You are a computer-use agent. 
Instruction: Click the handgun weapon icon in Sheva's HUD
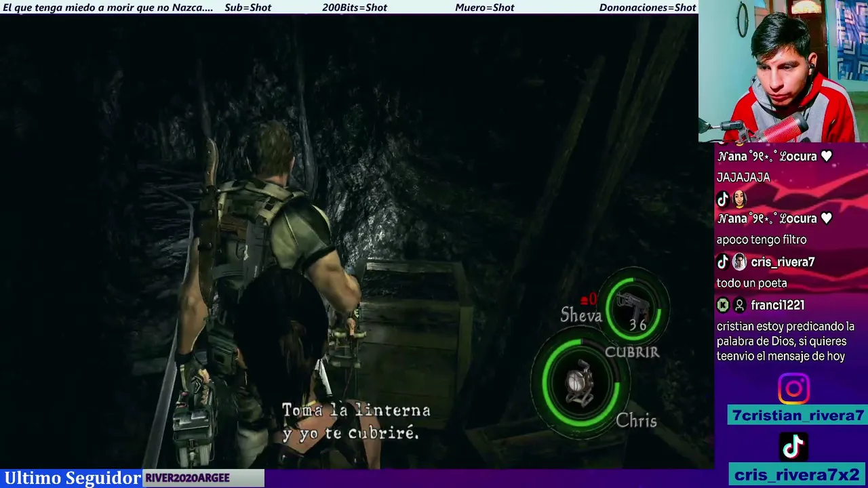click(x=633, y=304)
